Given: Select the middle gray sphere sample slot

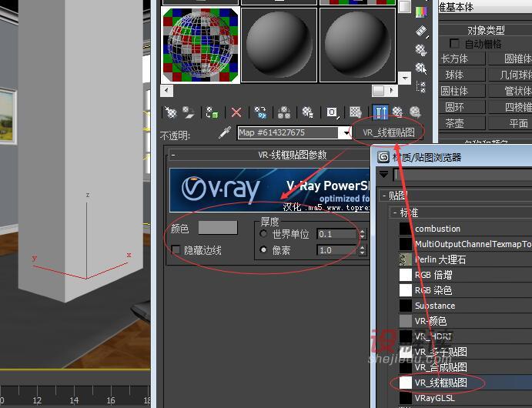Looking at the screenshot, I should 279,45.
